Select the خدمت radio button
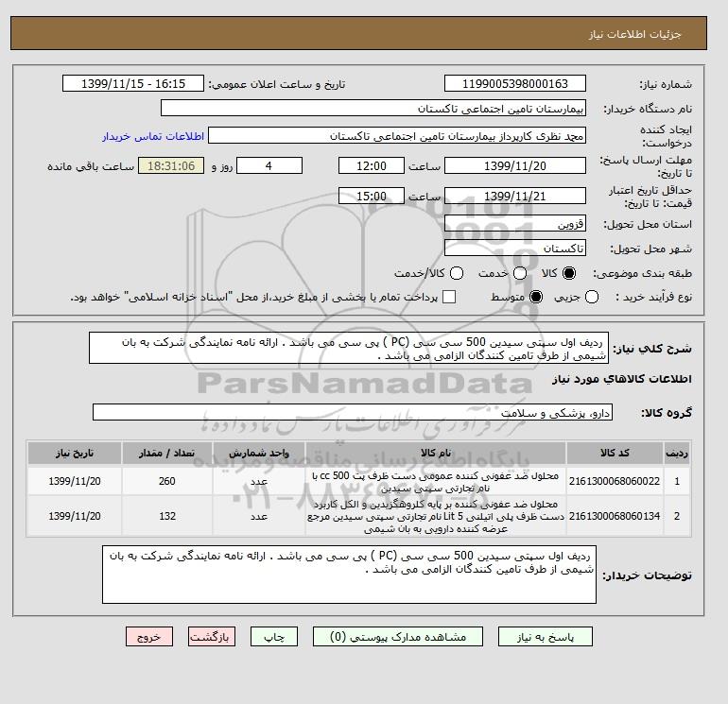 [x=520, y=273]
